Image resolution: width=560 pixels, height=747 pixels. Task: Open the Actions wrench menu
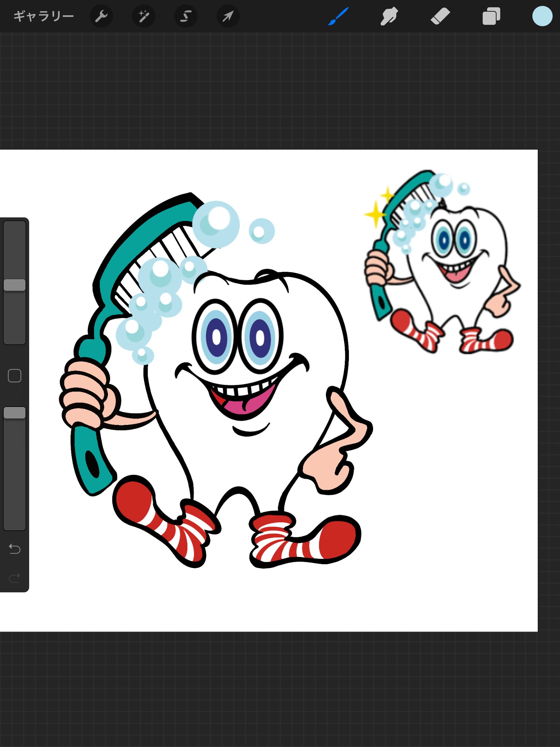pos(101,16)
